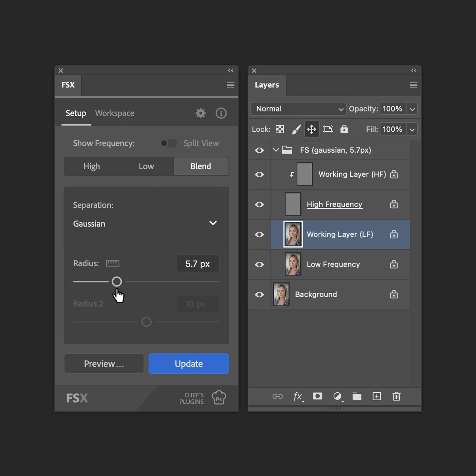Viewport: 476px width, 476px height.
Task: Click the Chef's Plugins Ps hat logo
Action: click(219, 397)
